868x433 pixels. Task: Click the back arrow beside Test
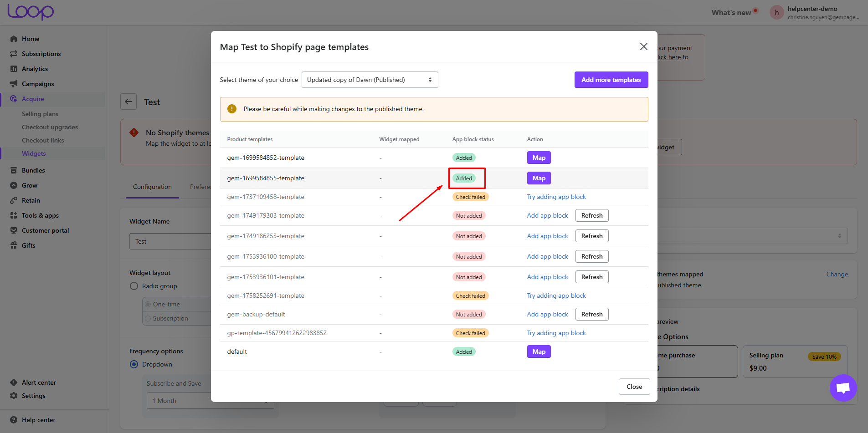coord(128,102)
